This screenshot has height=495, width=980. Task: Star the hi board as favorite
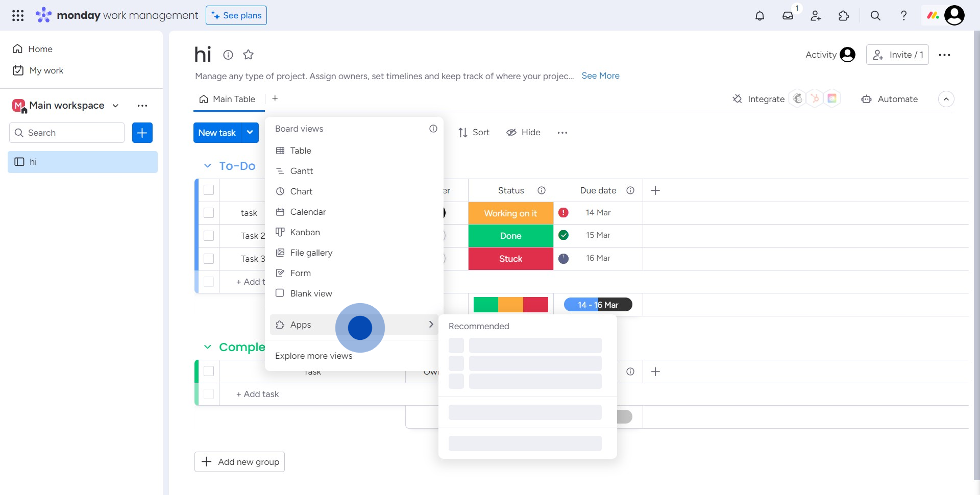249,55
